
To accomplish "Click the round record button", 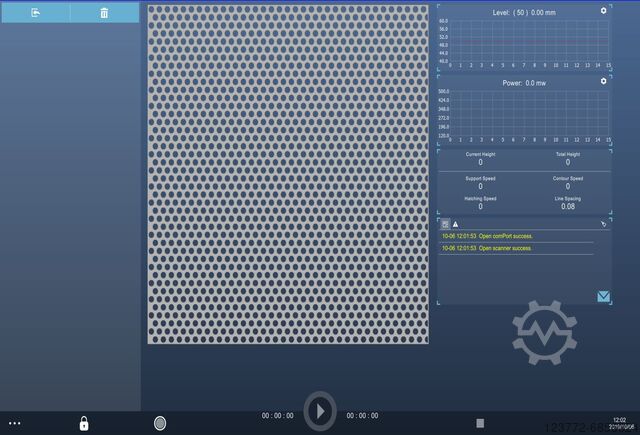I will 160,423.
